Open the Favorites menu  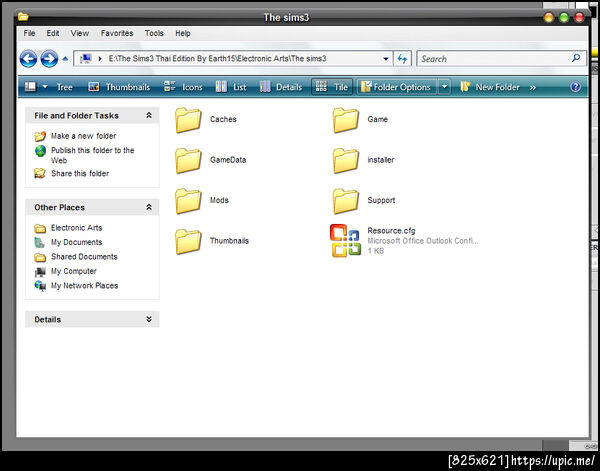click(117, 33)
